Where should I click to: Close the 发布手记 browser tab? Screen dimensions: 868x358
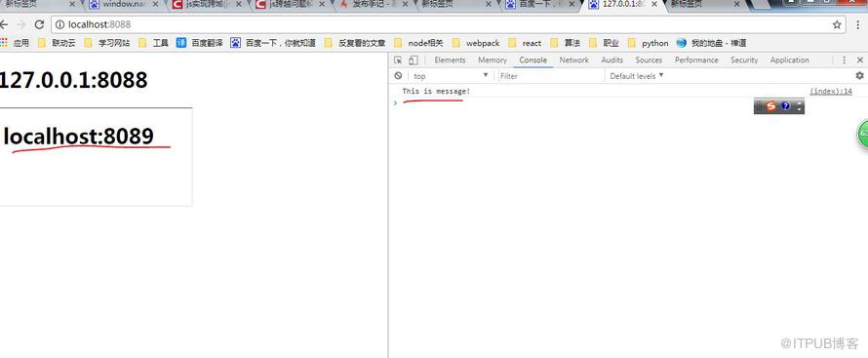pos(405,5)
